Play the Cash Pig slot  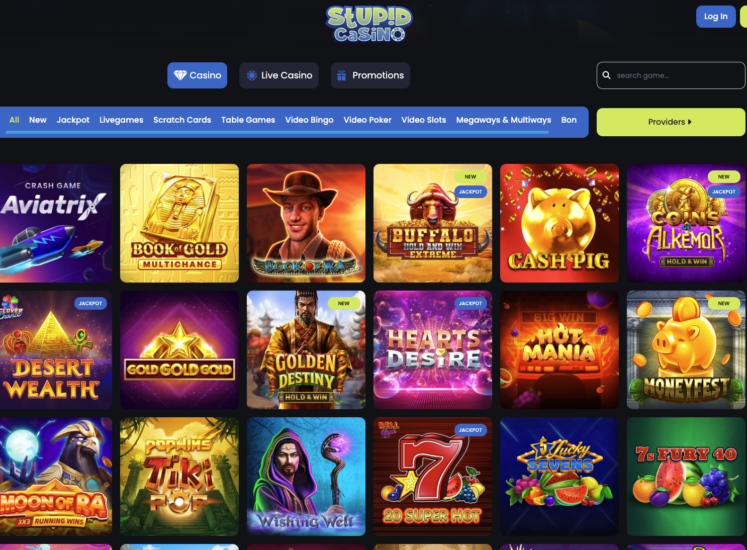559,224
